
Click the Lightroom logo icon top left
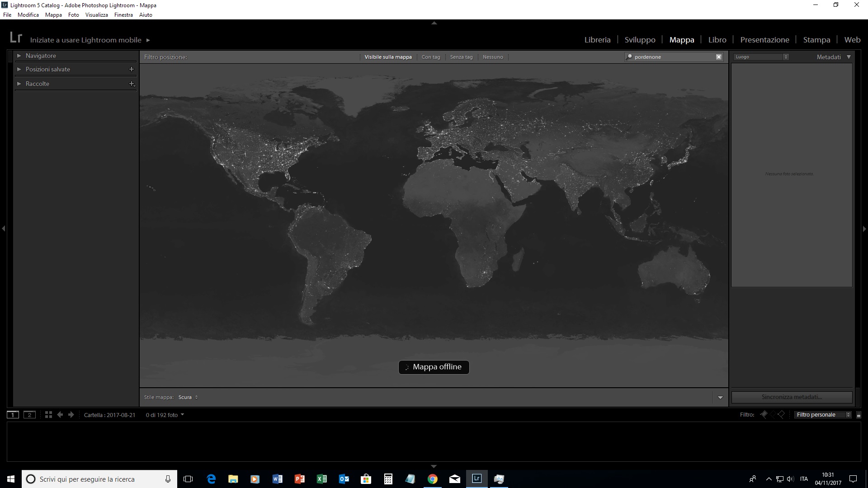(16, 38)
